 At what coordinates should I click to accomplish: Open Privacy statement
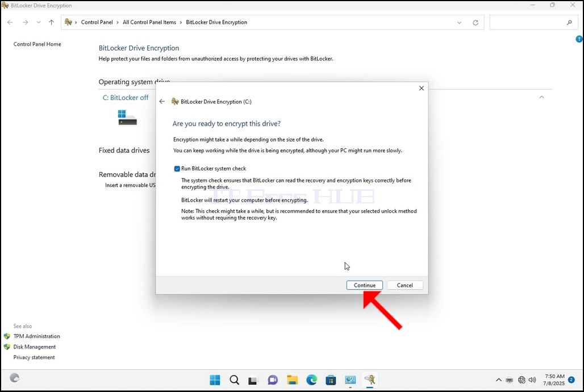coord(34,357)
